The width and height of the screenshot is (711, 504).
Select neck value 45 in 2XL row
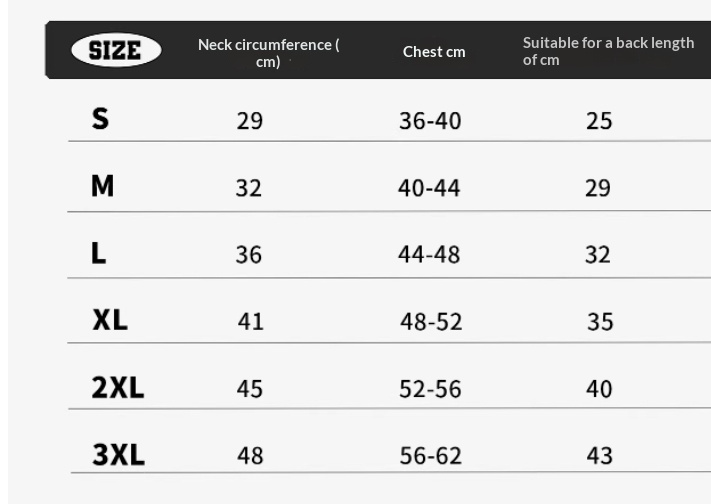coord(249,389)
